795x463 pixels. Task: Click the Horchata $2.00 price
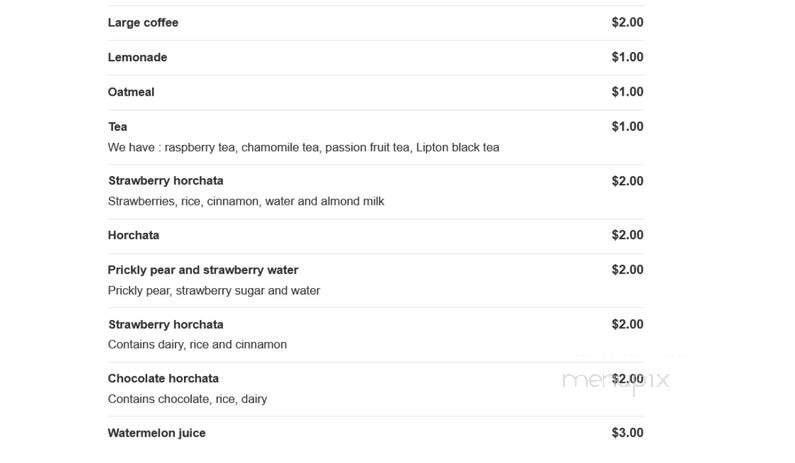pyautogui.click(x=627, y=235)
